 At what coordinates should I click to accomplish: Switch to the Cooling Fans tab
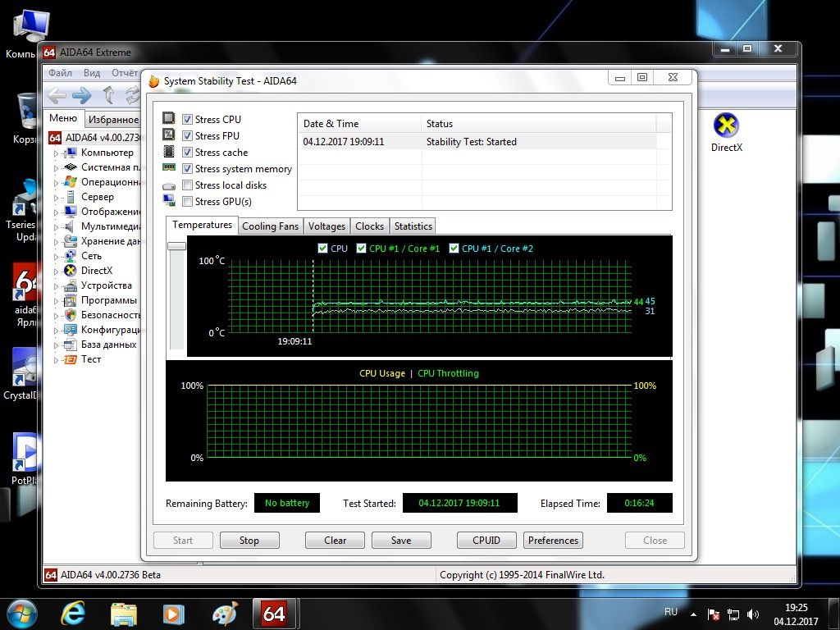click(270, 226)
